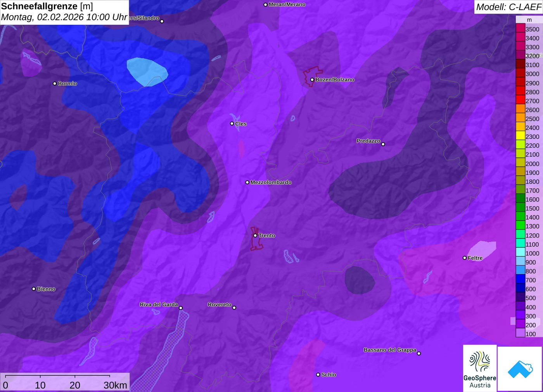Click the blue cloud house logo icon
The image size is (543, 392).
[x=520, y=369]
